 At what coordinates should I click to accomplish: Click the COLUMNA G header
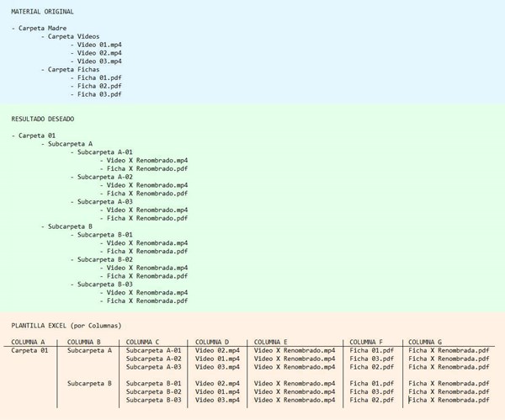[425, 342]
